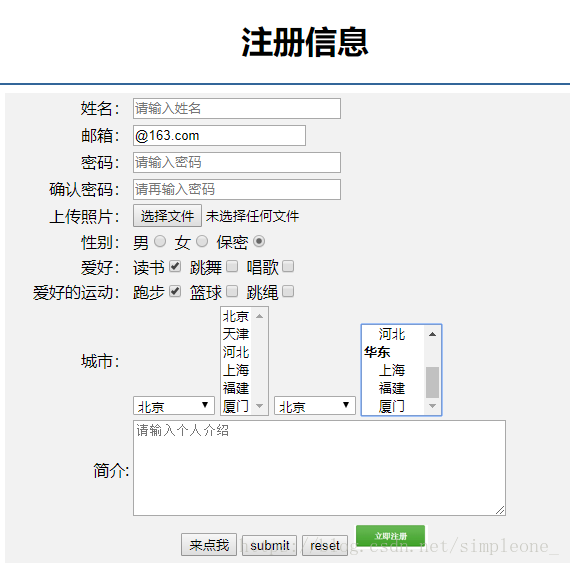Click the 简介 personal introduction textarea
The height and width of the screenshot is (566, 570).
[319, 468]
